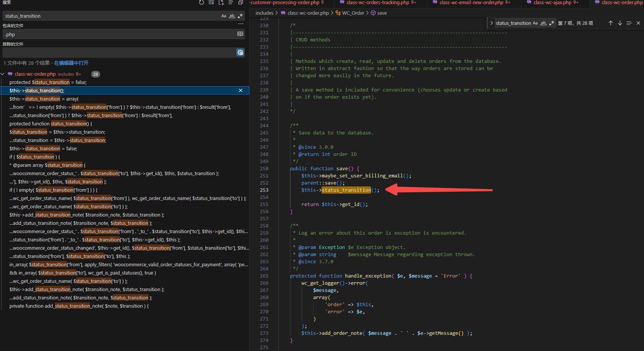Image resolution: width=644 pixels, height=351 pixels.
Task: Clear all search results
Action: pos(211,3)
